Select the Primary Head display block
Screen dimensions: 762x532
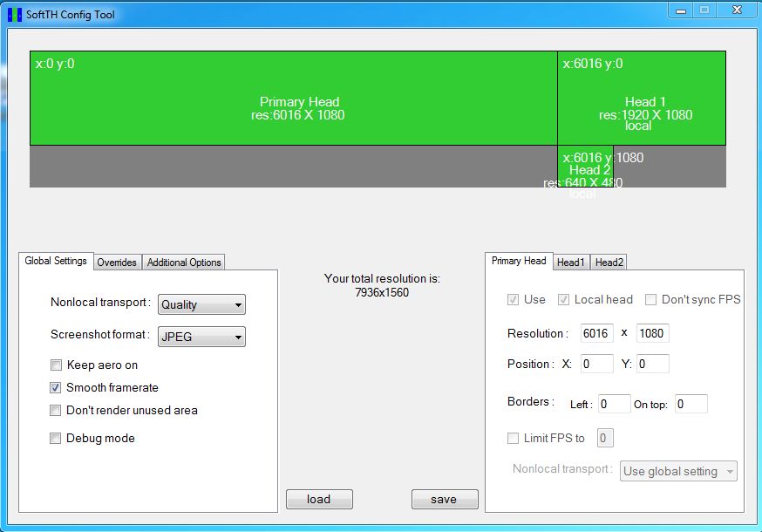pos(294,99)
